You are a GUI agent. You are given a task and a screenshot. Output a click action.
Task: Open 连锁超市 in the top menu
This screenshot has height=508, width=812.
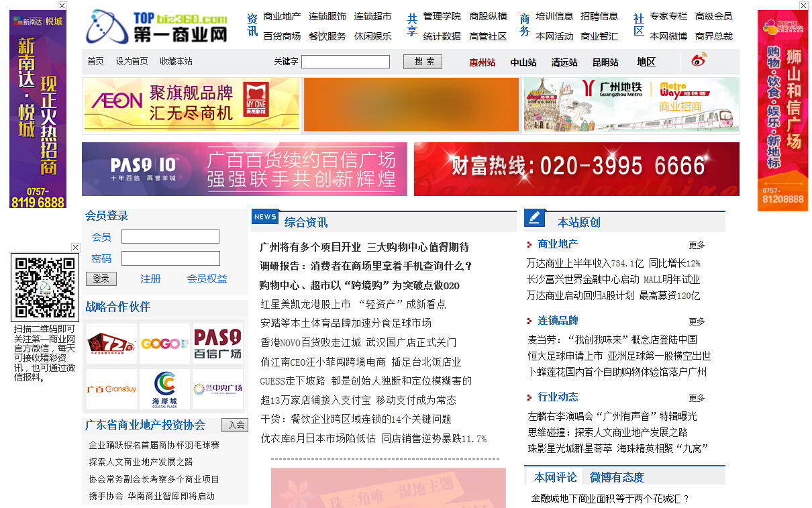coord(373,16)
